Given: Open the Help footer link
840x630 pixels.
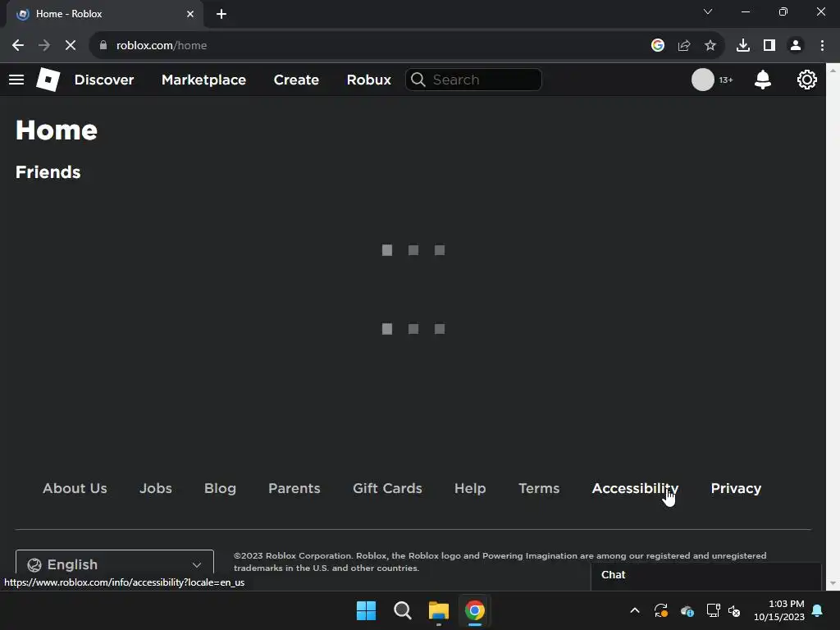Looking at the screenshot, I should click(x=470, y=489).
